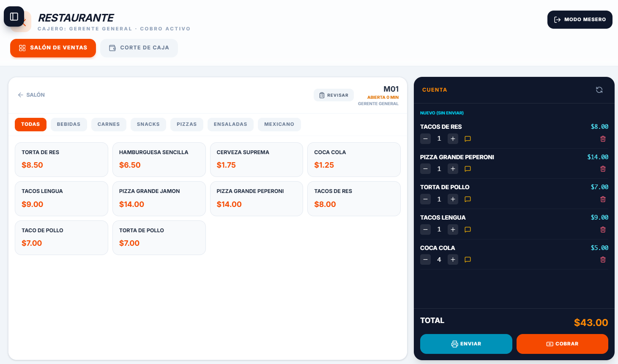
Task: Add a note to Pizza Grande Peperoni
Action: (468, 169)
